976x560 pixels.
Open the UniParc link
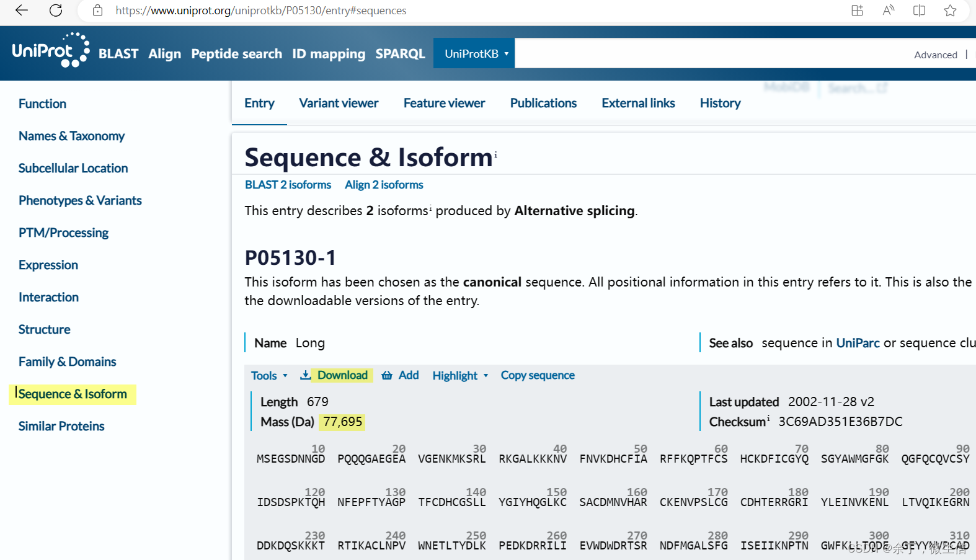858,343
